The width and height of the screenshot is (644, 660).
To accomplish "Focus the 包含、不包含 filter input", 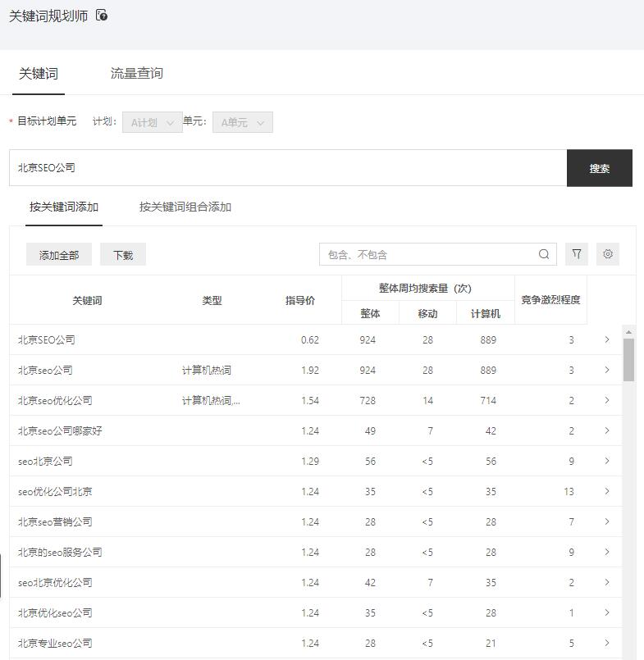I will point(427,254).
